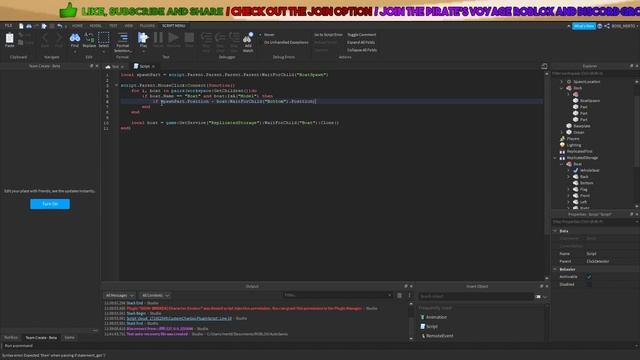Collapse the code fold at line 3
This screenshot has height=360, width=640.
click(x=116, y=85)
